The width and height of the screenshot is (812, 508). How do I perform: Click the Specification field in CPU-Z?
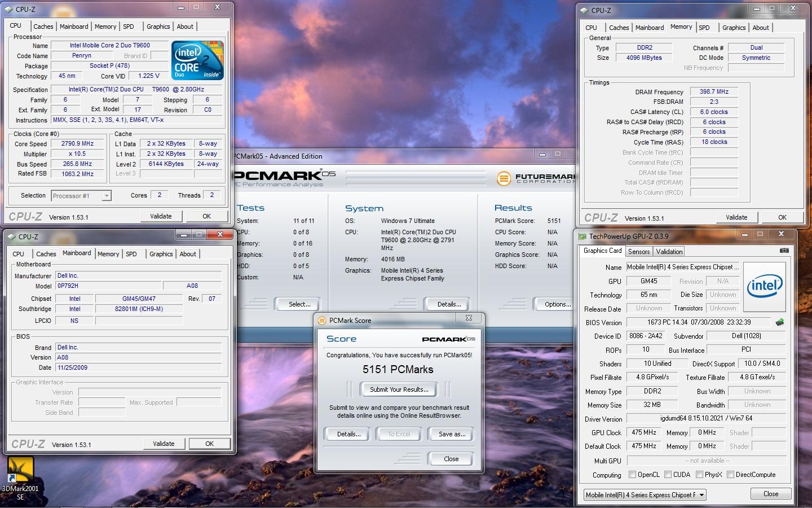point(136,89)
